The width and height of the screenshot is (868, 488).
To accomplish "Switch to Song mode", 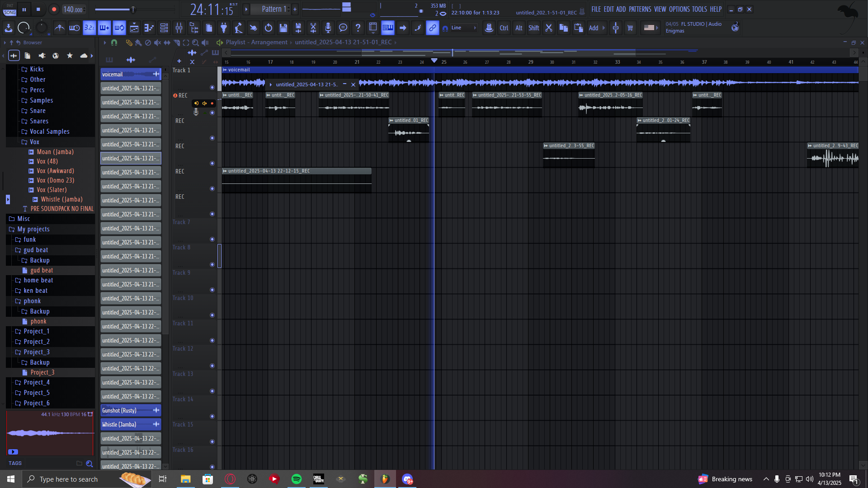I will click(x=9, y=13).
